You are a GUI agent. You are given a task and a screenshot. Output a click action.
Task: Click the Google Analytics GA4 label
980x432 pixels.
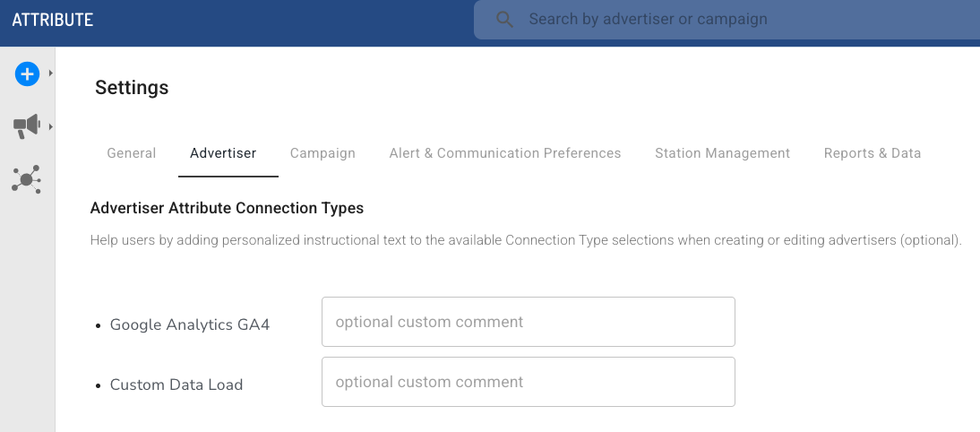tap(190, 324)
